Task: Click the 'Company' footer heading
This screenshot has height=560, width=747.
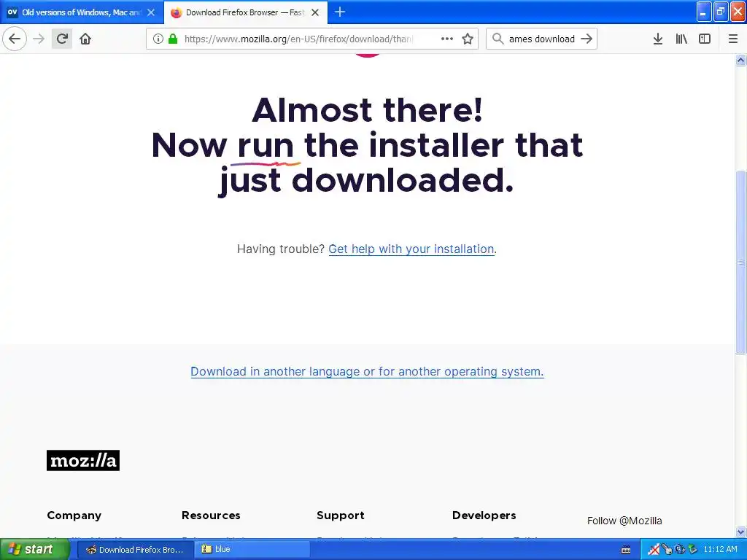Action: [74, 516]
